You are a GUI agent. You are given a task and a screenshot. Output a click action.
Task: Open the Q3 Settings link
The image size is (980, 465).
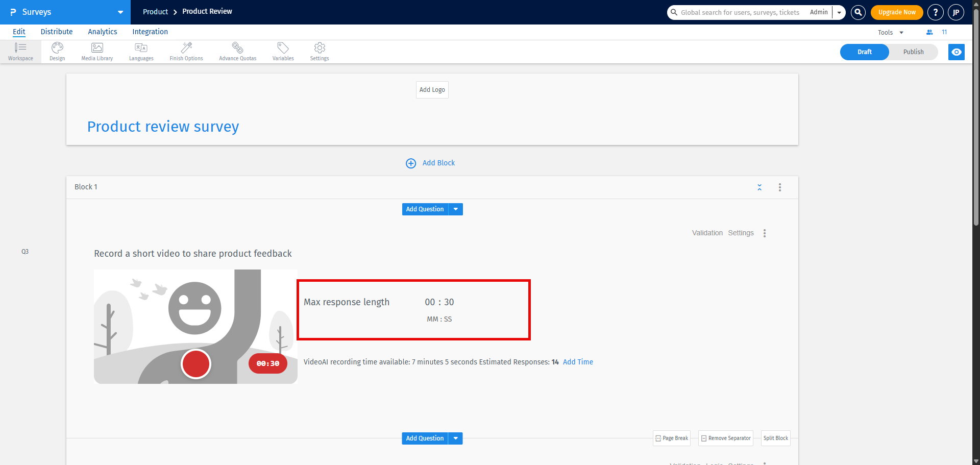coord(741,233)
